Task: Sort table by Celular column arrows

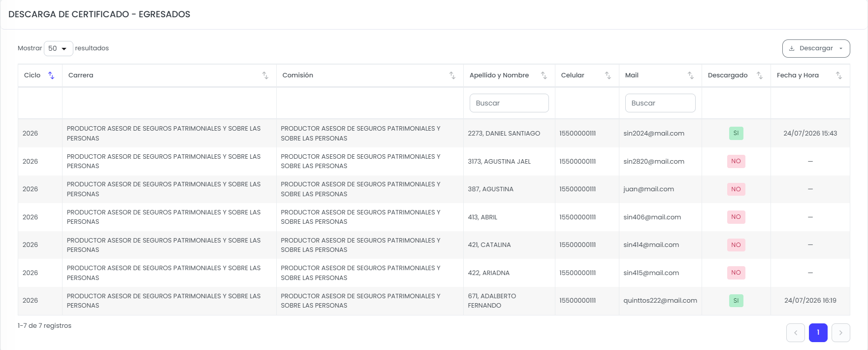Action: tap(608, 75)
